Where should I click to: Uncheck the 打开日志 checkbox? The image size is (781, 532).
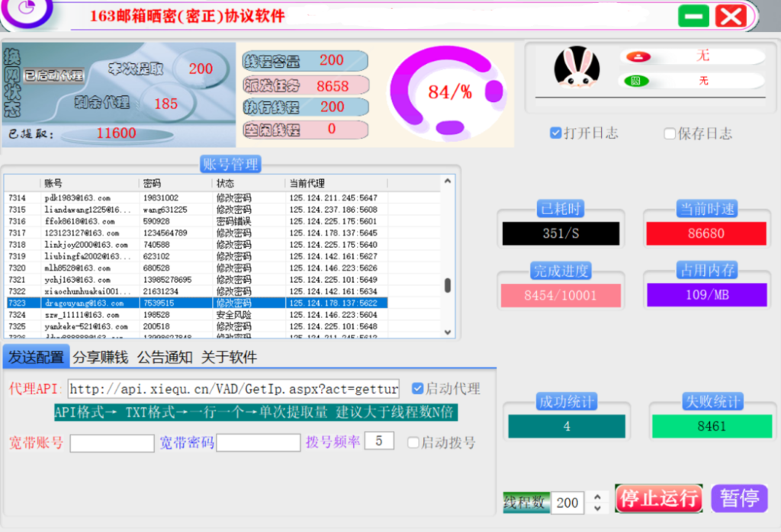[556, 133]
